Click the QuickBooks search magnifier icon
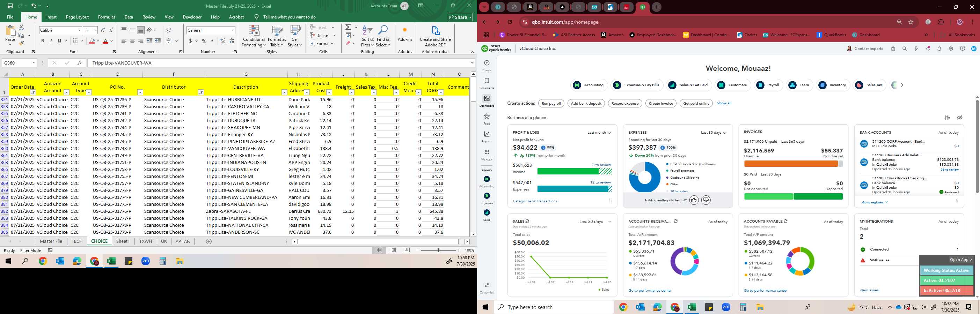This screenshot has width=980, height=314. [x=905, y=48]
